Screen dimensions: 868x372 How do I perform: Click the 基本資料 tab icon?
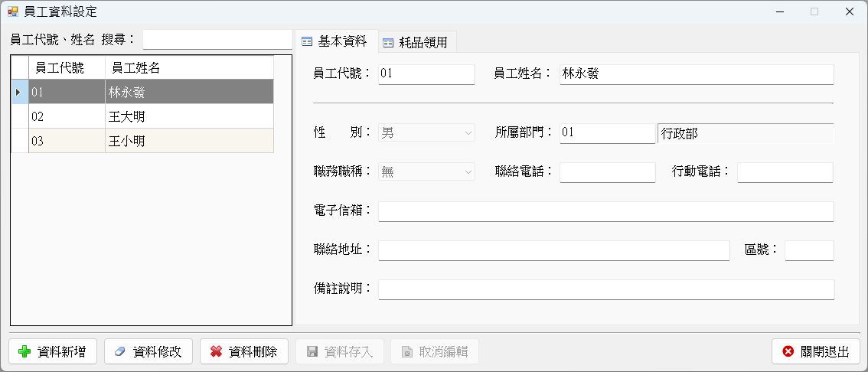pos(307,41)
